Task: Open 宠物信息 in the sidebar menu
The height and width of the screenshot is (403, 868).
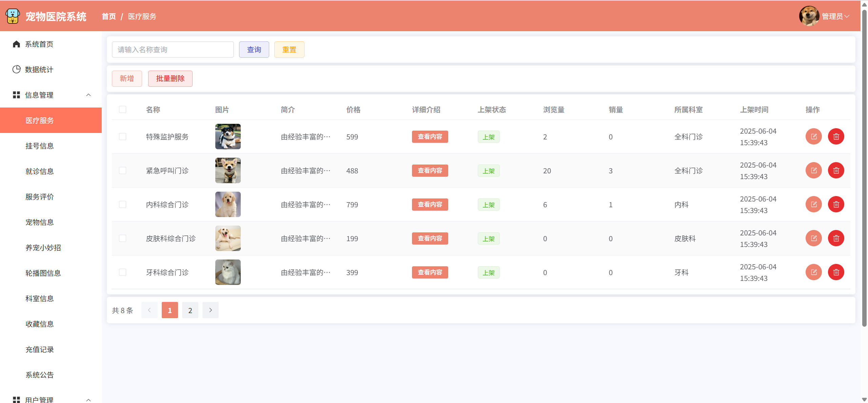Action: pyautogui.click(x=40, y=222)
